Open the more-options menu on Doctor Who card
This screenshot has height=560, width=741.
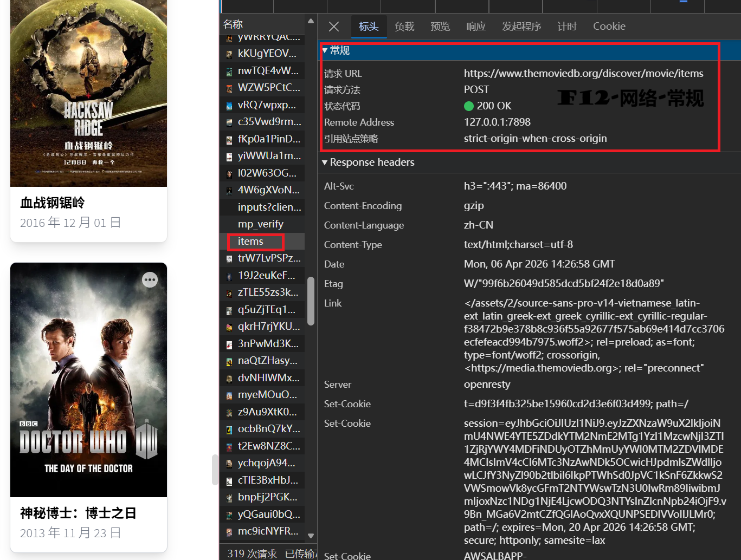150,279
